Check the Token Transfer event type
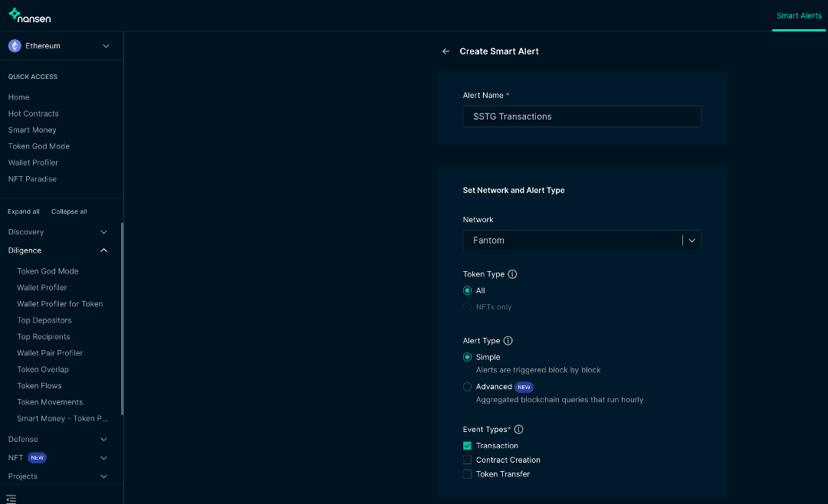The width and height of the screenshot is (828, 504). point(467,475)
